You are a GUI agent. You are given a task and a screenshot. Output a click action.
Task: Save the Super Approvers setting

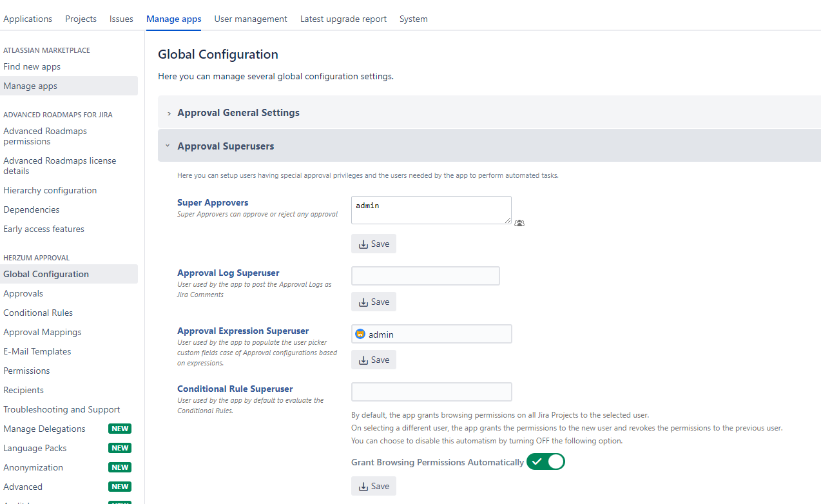[x=374, y=244]
